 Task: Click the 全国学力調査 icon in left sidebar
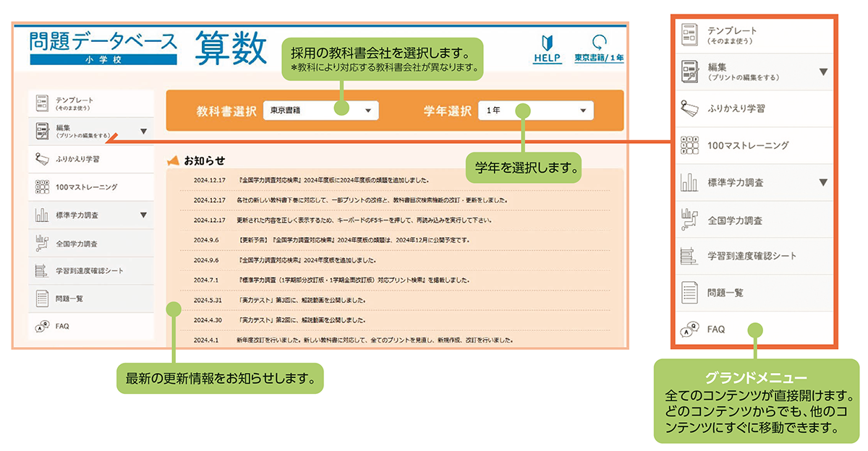coord(42,244)
